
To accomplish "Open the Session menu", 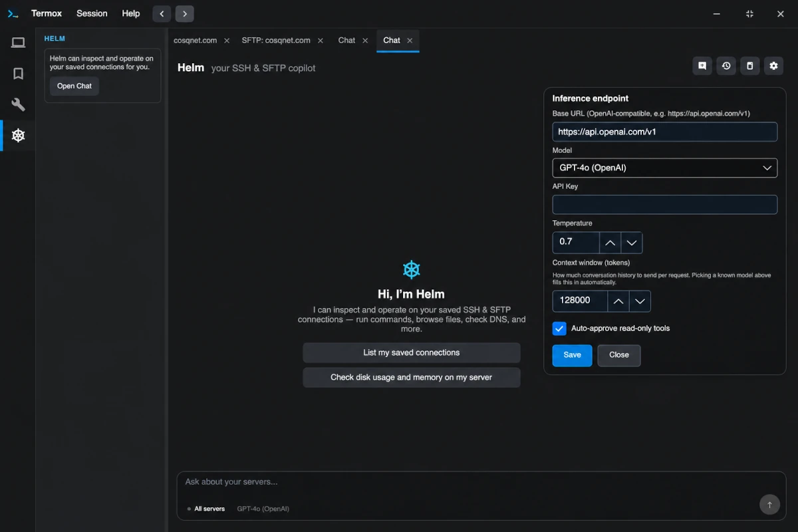I will coord(92,13).
